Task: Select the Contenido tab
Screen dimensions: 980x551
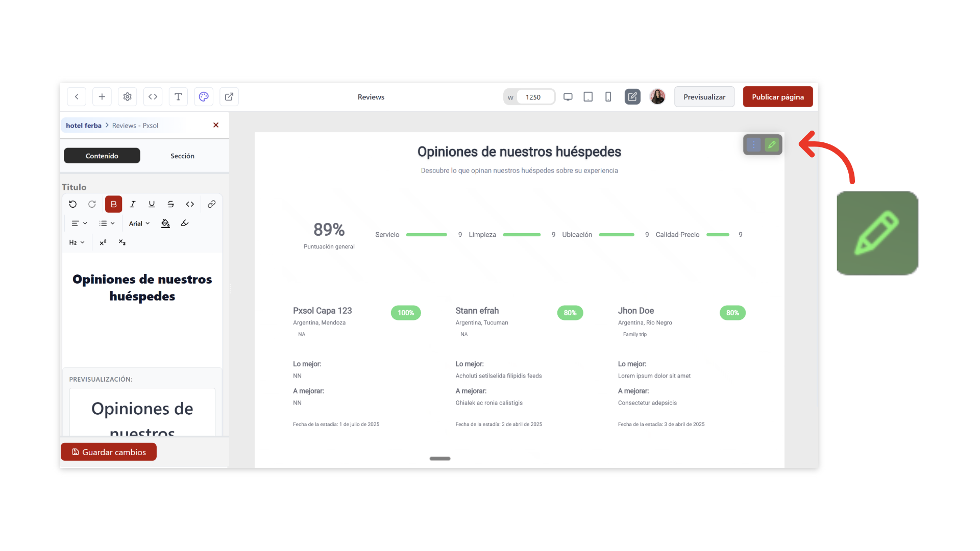Action: (x=102, y=156)
